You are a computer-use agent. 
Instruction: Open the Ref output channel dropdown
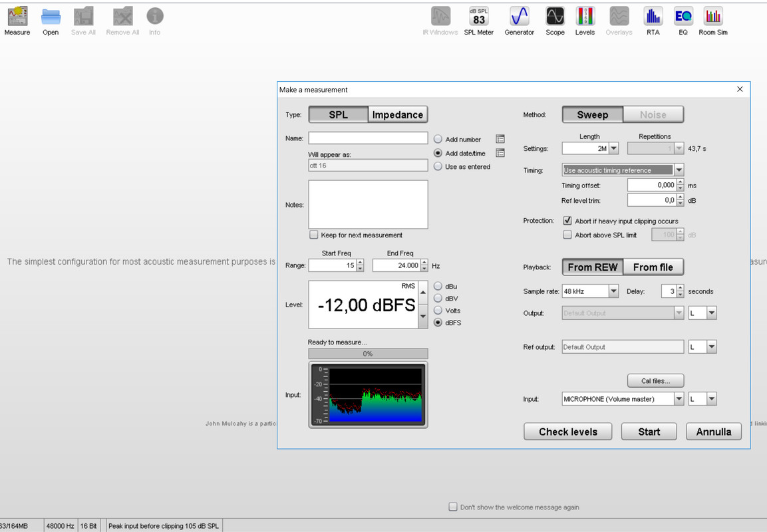pyautogui.click(x=712, y=347)
